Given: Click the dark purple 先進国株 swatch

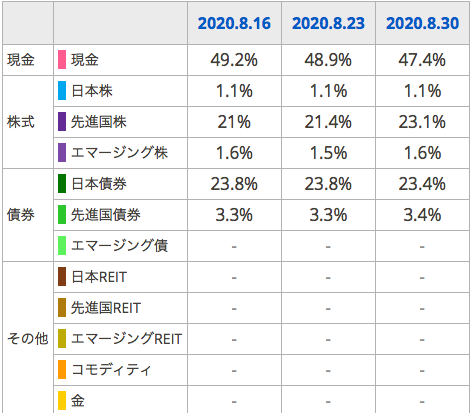Looking at the screenshot, I should (x=62, y=122).
